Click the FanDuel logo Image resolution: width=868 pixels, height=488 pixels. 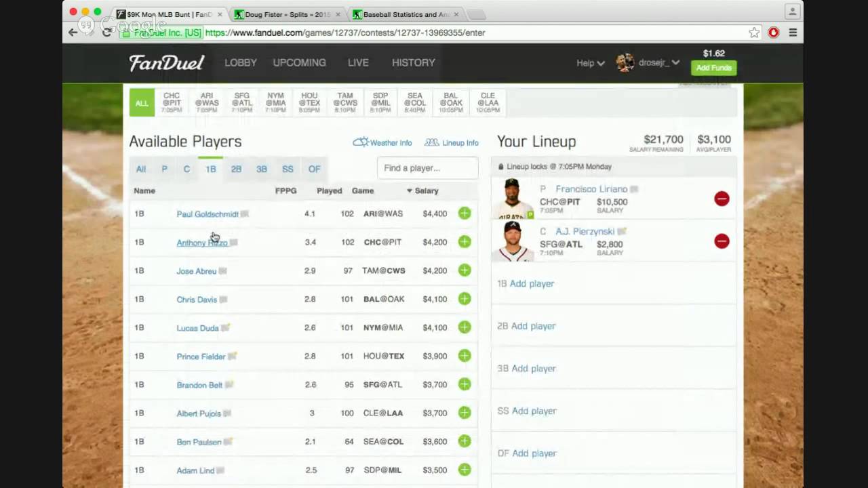(x=167, y=62)
